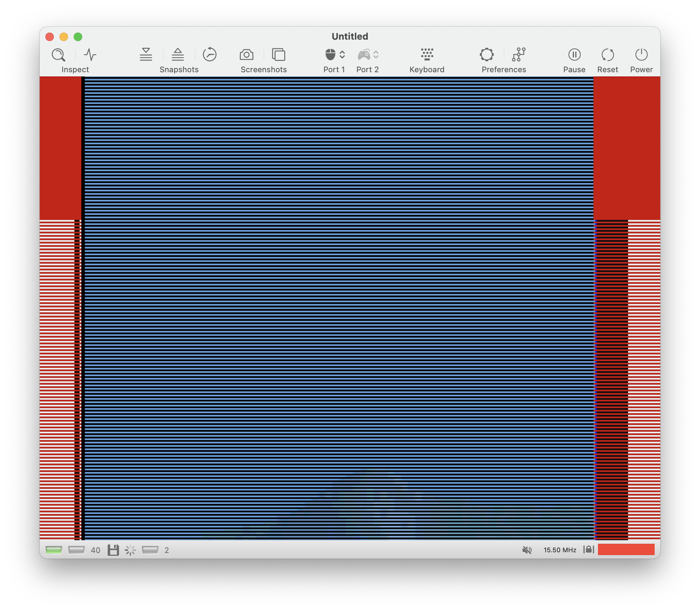This screenshot has height=611, width=700.
Task: Expand the Port 2 device chooser arrows
Action: [376, 55]
